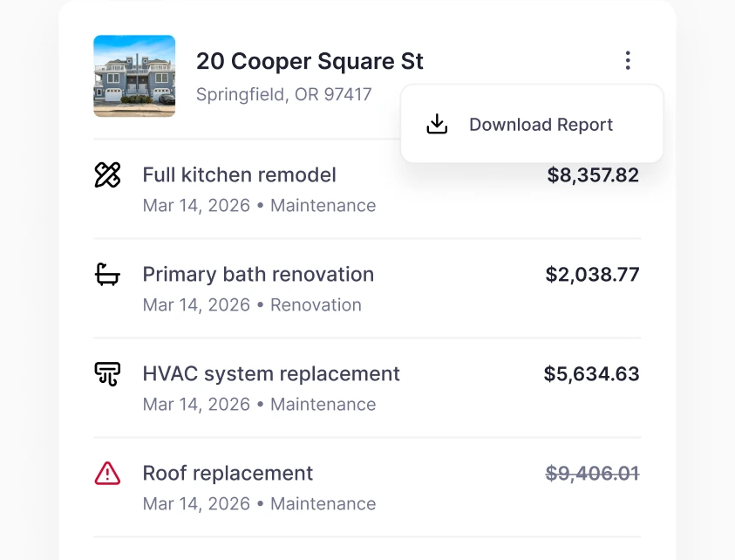This screenshot has width=735, height=560.
Task: Open the property house photo thumbnail
Action: 134,76
